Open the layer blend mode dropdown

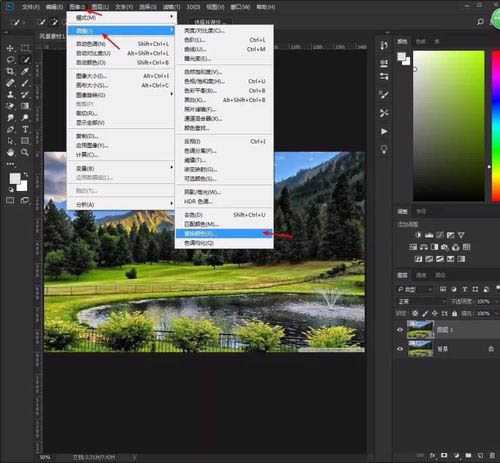(422, 301)
